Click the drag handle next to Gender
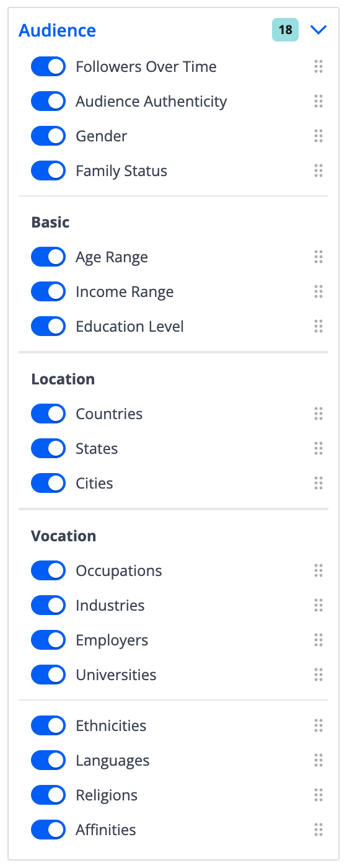Screen dimensions: 347x868 pyautogui.click(x=318, y=136)
